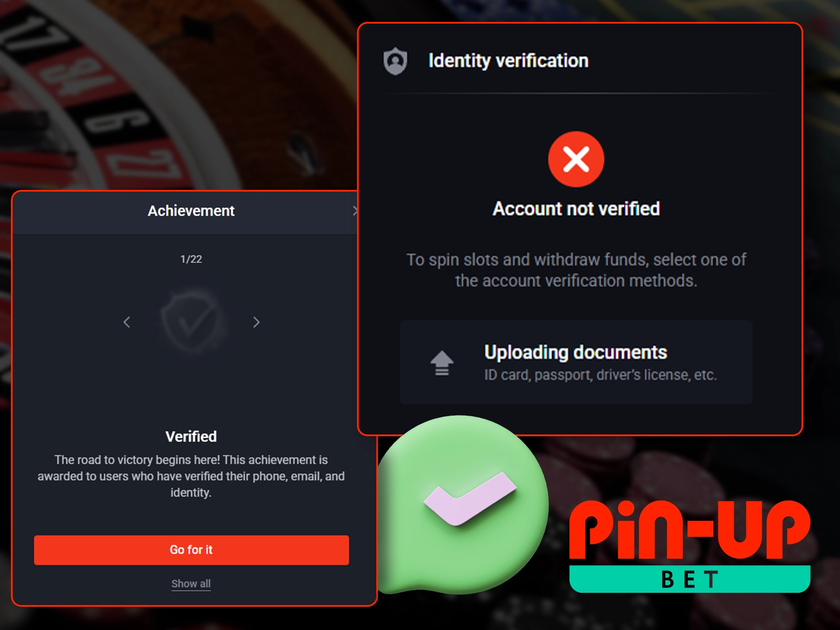The height and width of the screenshot is (630, 840).
Task: Click the upload arrow icon for documents
Action: [443, 362]
